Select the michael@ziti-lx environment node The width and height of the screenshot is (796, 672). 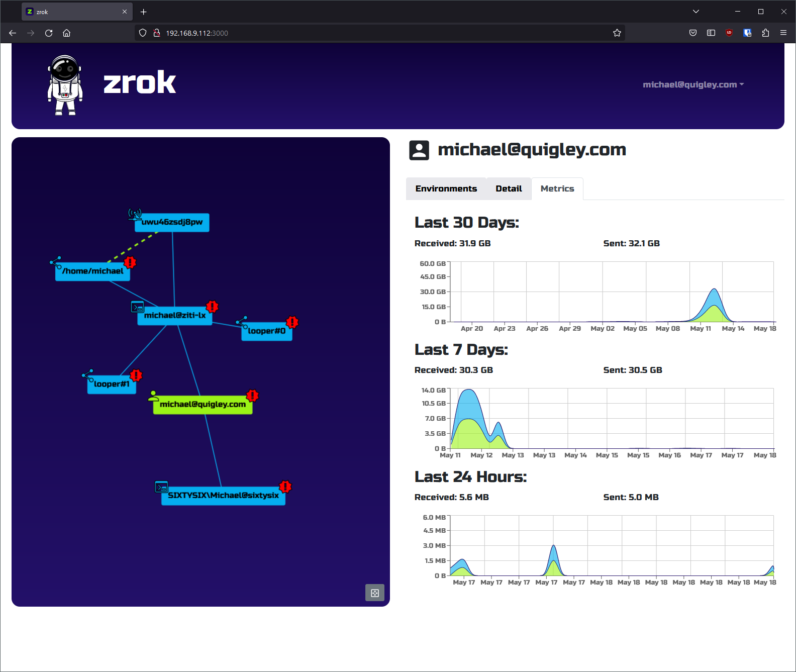tap(175, 316)
